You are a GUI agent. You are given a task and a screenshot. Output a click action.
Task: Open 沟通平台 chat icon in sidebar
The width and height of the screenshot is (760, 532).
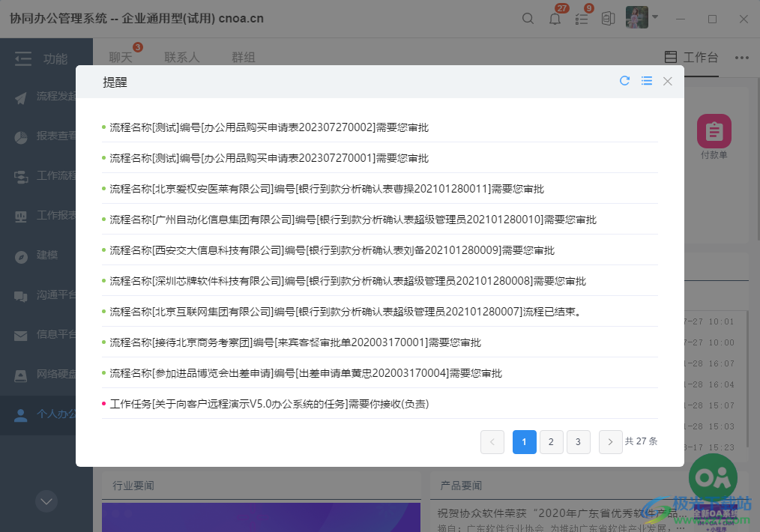click(21, 297)
